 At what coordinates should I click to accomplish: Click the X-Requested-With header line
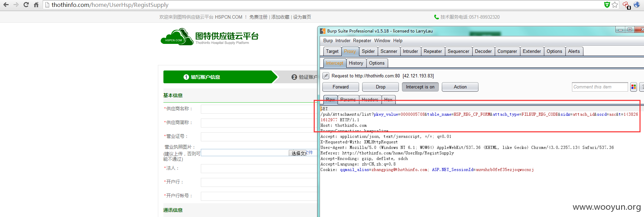tap(359, 142)
